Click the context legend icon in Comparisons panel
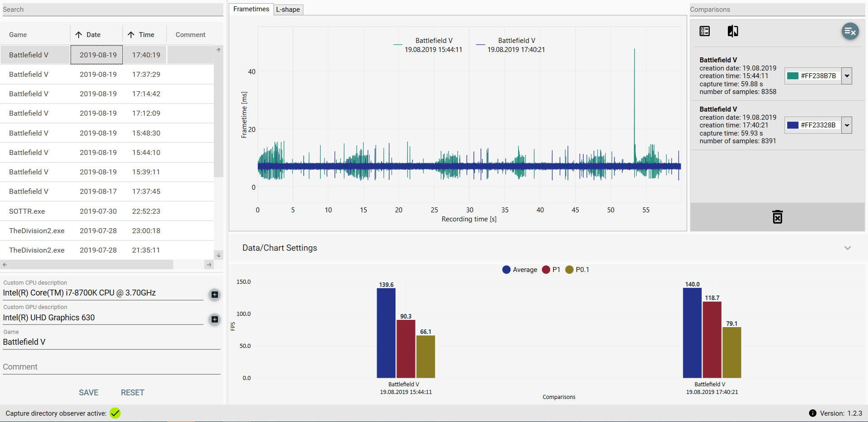The width and height of the screenshot is (868, 422). [x=704, y=31]
